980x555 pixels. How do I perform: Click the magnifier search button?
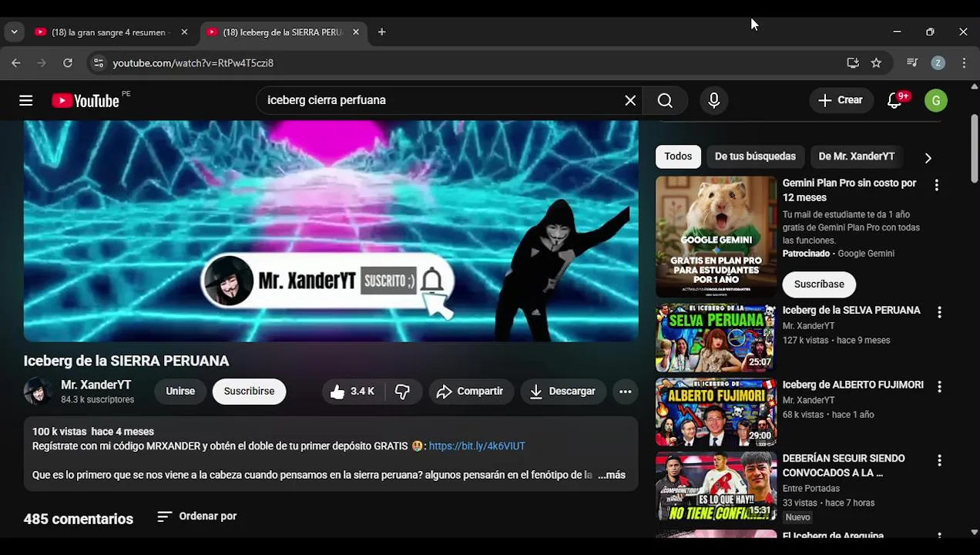click(665, 100)
